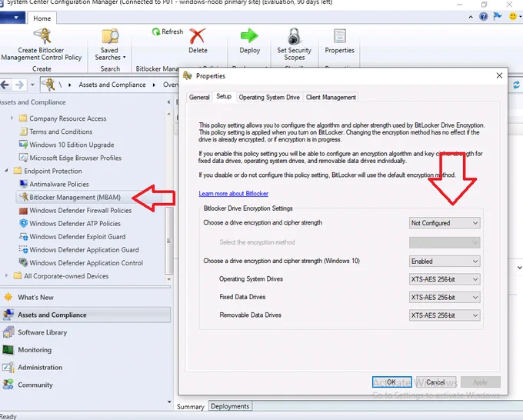
Task: Open Saved Searches dropdown arrow
Action: (x=124, y=58)
